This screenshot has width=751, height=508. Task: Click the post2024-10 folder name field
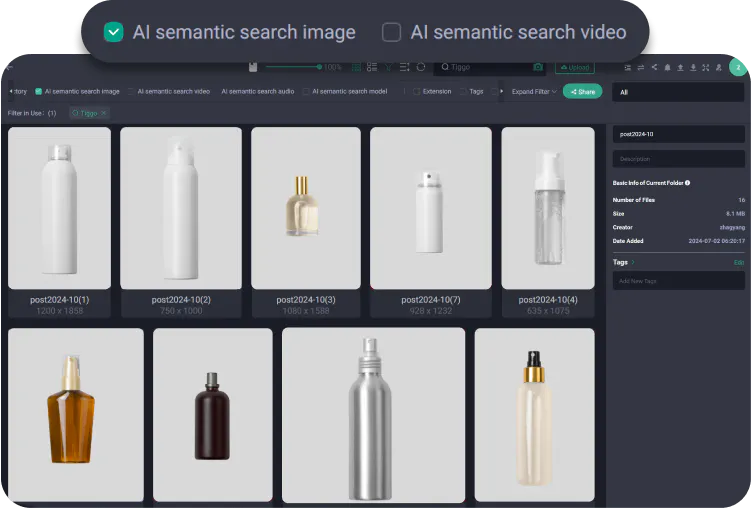[678, 134]
